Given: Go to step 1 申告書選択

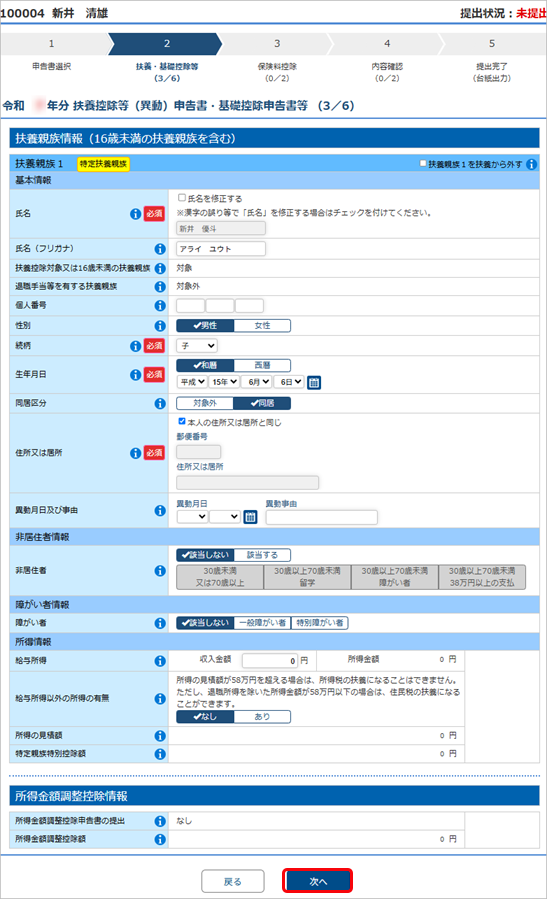Looking at the screenshot, I should [x=52, y=44].
